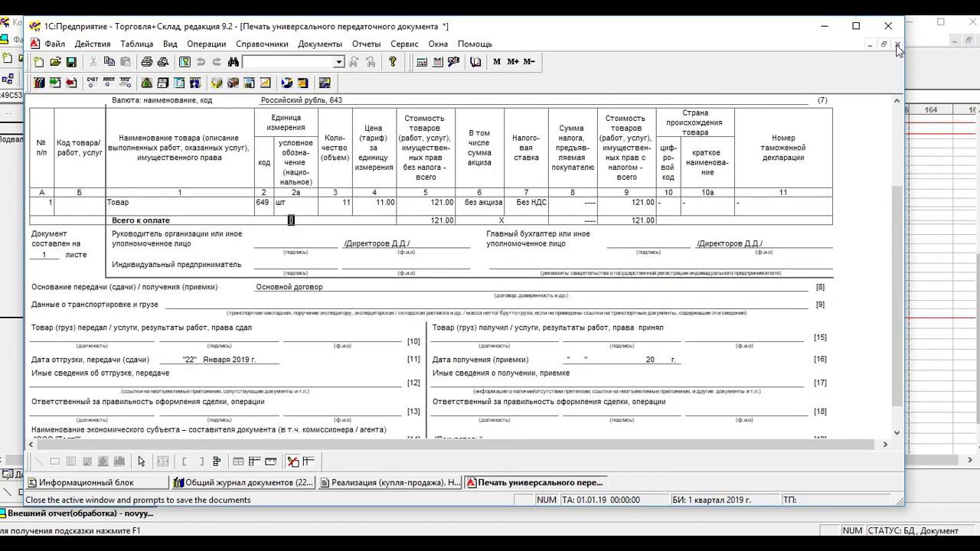
Task: Click the M+ memory add button
Action: click(513, 62)
